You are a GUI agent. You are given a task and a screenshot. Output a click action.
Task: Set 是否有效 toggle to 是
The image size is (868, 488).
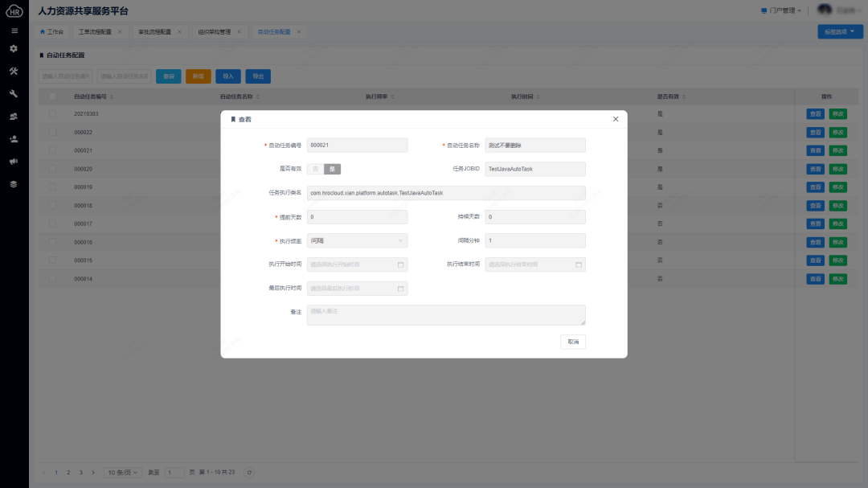[332, 169]
